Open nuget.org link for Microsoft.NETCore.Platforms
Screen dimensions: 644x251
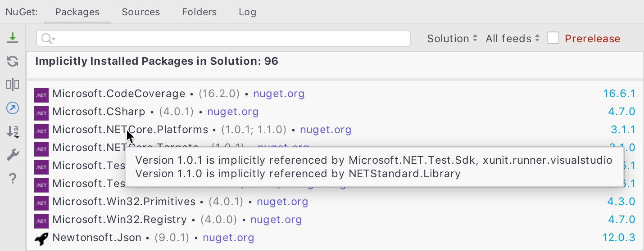coord(326,130)
